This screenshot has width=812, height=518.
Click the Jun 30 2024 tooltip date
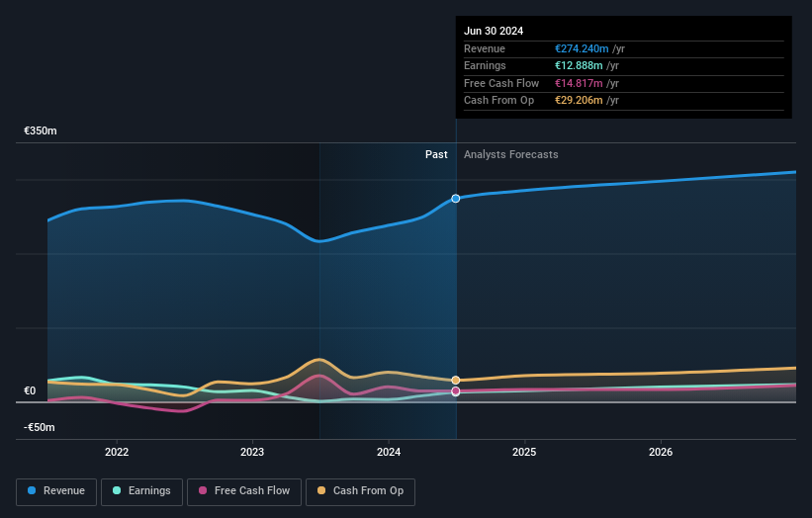pyautogui.click(x=494, y=31)
